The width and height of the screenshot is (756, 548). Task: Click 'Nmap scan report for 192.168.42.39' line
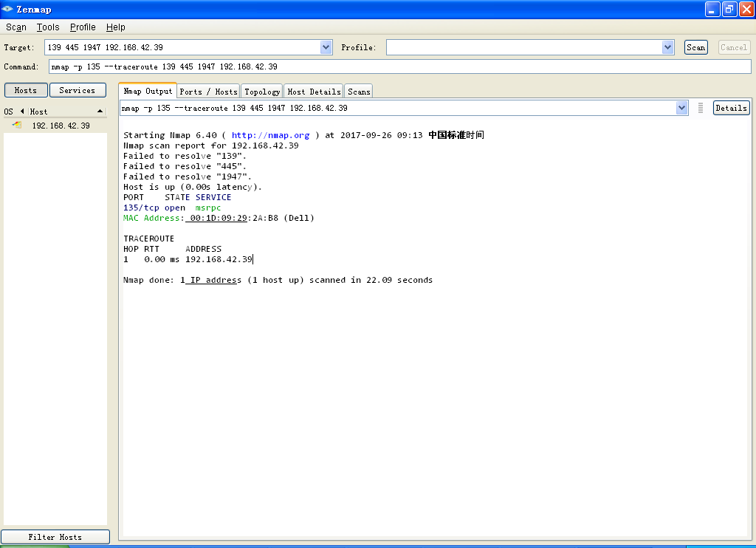tap(210, 145)
